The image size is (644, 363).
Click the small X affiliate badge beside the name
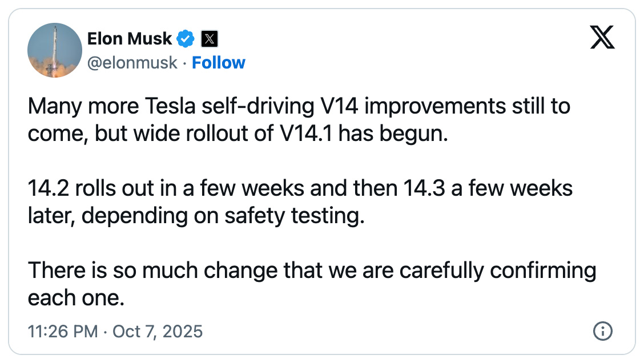pyautogui.click(x=210, y=39)
